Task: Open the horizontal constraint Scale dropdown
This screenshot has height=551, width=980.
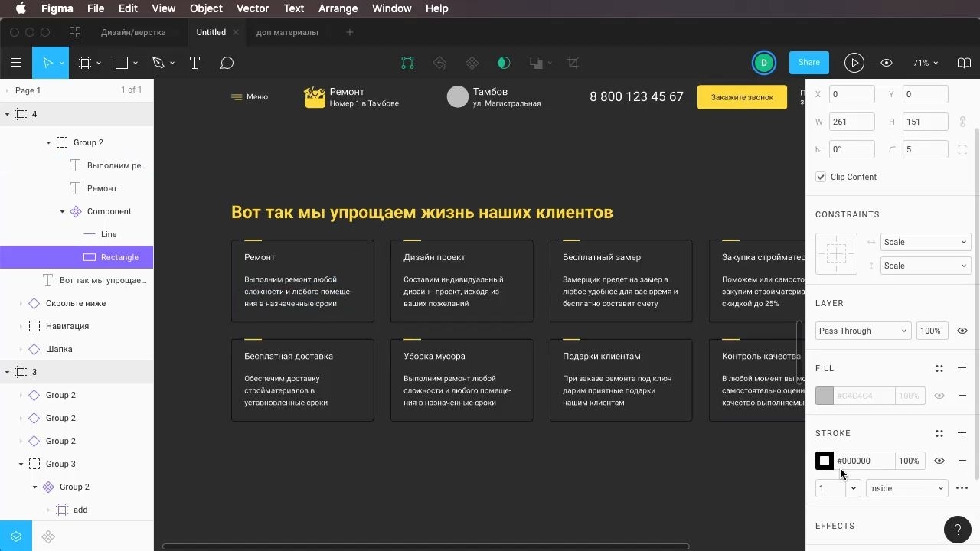Action: [x=925, y=242]
